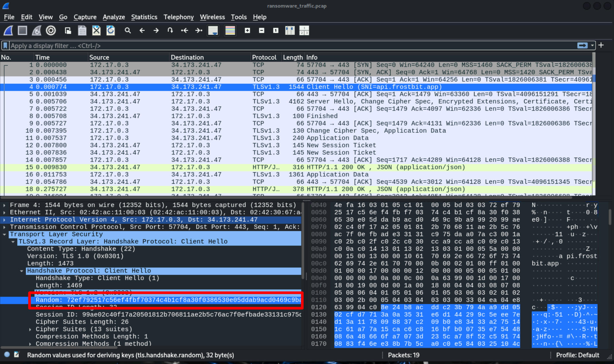Open the Statistics menu
The height and width of the screenshot is (364, 614).
[x=144, y=17]
